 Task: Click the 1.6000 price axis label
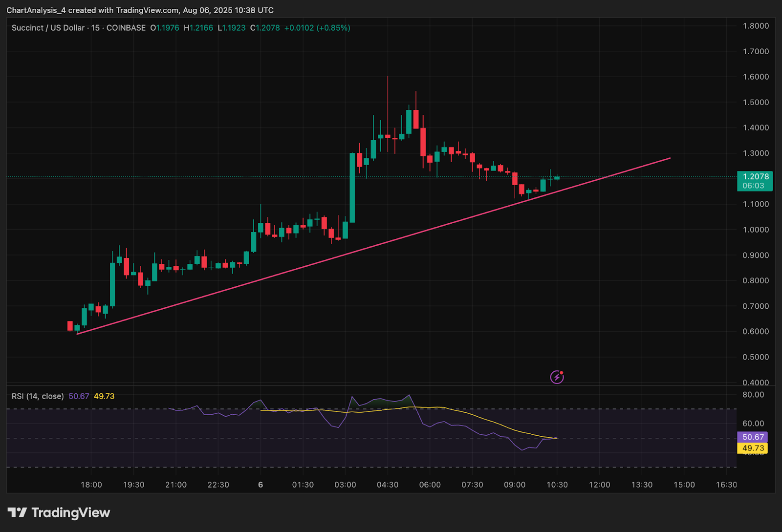click(x=756, y=77)
